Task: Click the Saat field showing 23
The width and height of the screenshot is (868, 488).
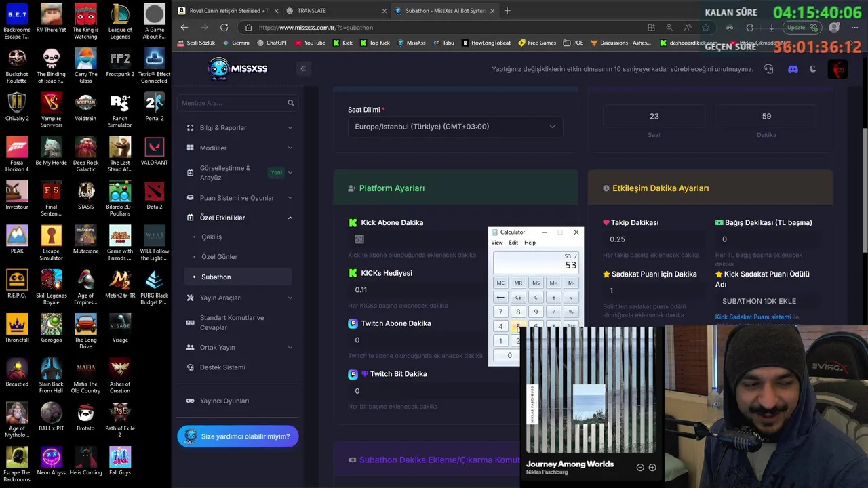Action: (654, 117)
